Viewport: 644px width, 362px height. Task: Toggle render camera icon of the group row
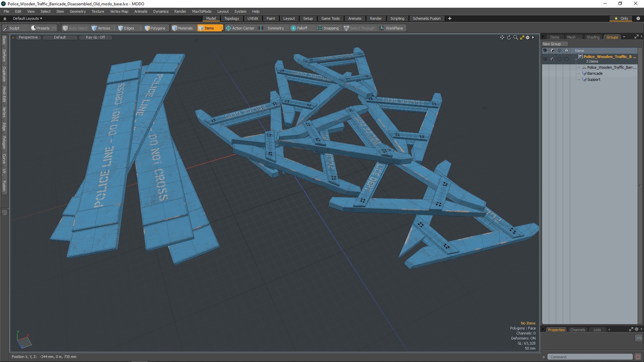tap(552, 59)
